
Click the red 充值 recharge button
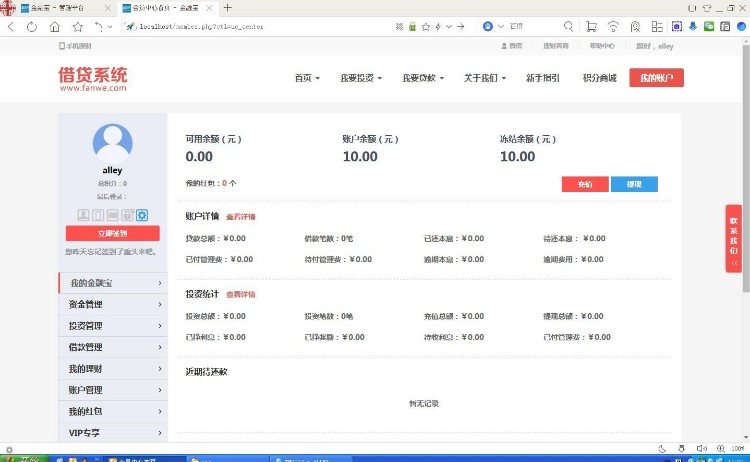[585, 184]
